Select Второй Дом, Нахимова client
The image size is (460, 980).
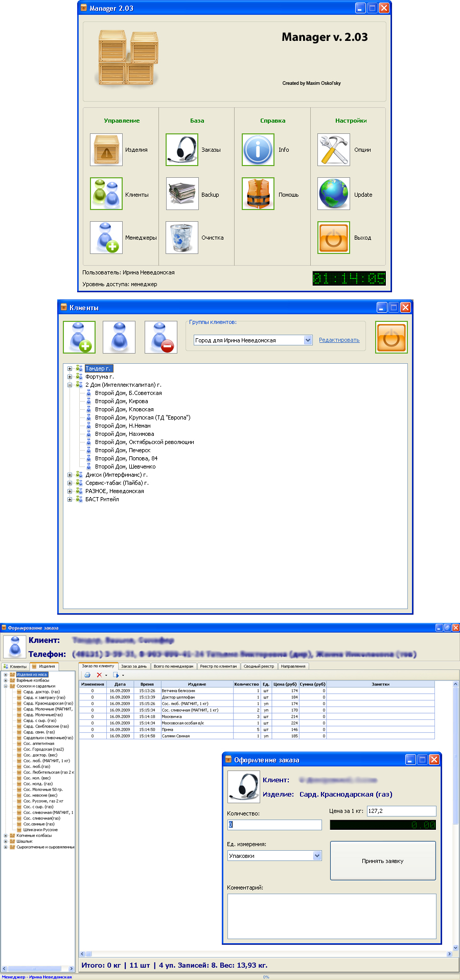pyautogui.click(x=124, y=434)
